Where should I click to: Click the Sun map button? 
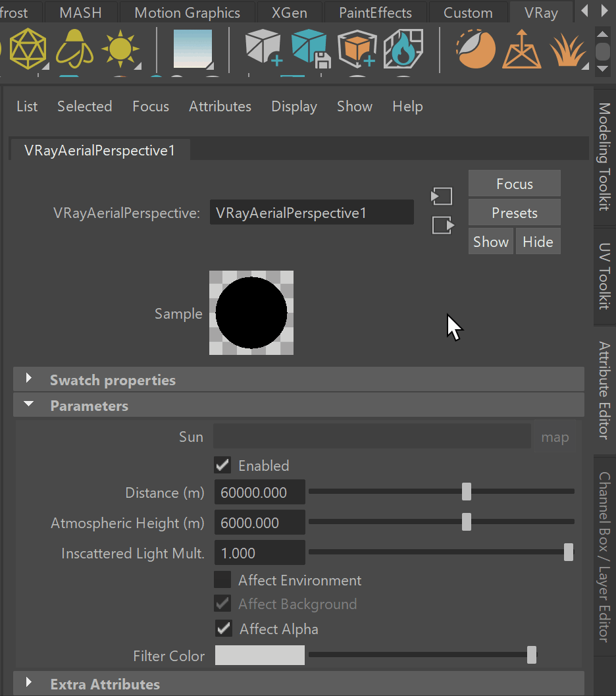[x=555, y=437]
